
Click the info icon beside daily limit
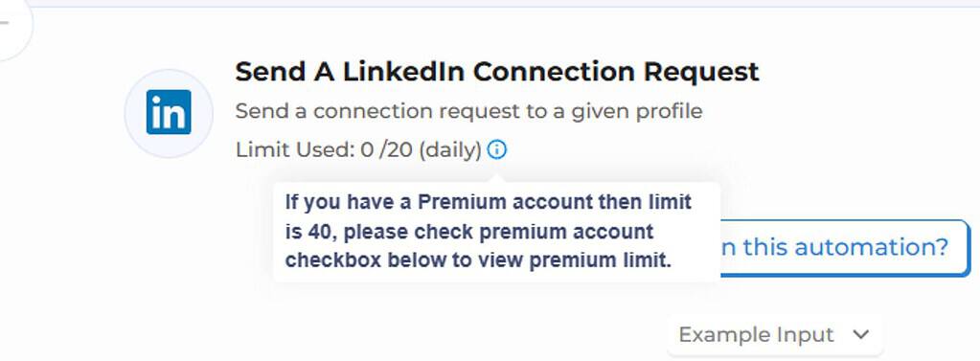(x=497, y=150)
